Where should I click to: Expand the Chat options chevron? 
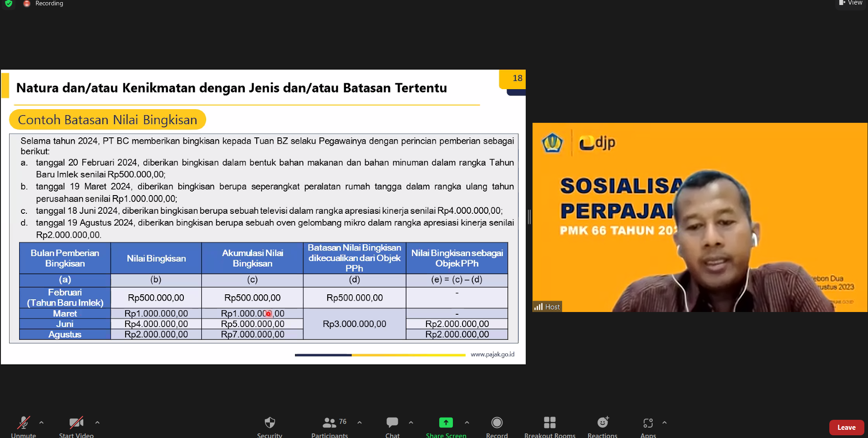(x=411, y=423)
